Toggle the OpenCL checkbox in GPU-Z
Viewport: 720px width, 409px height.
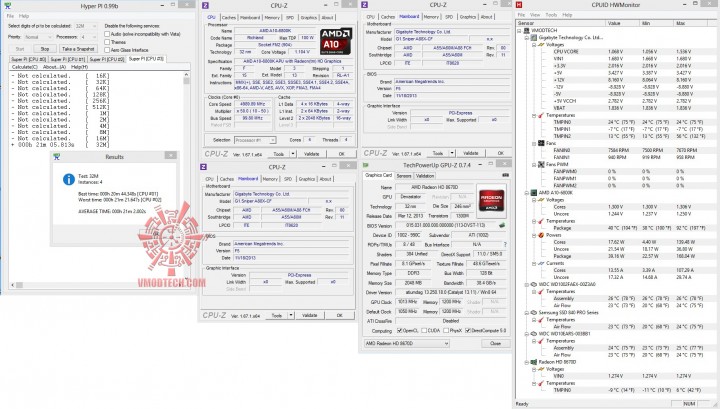(x=399, y=331)
